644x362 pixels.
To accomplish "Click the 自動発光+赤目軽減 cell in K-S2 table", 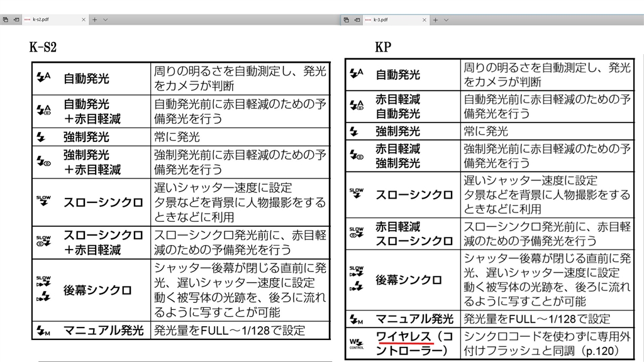I will pos(92,111).
